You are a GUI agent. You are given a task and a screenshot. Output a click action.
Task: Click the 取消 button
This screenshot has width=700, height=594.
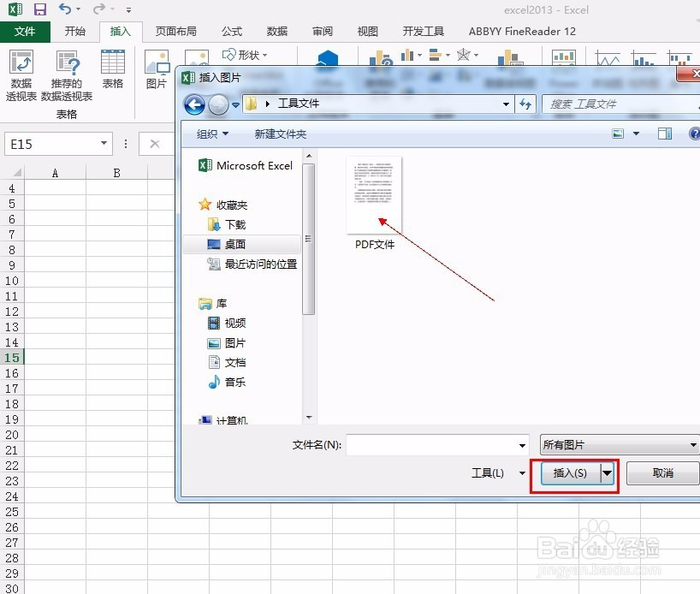[x=663, y=473]
